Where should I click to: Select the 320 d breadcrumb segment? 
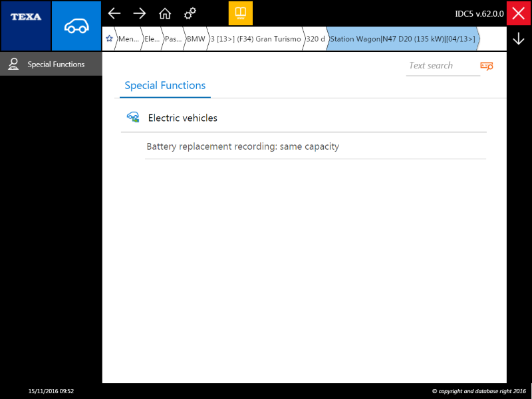point(315,39)
